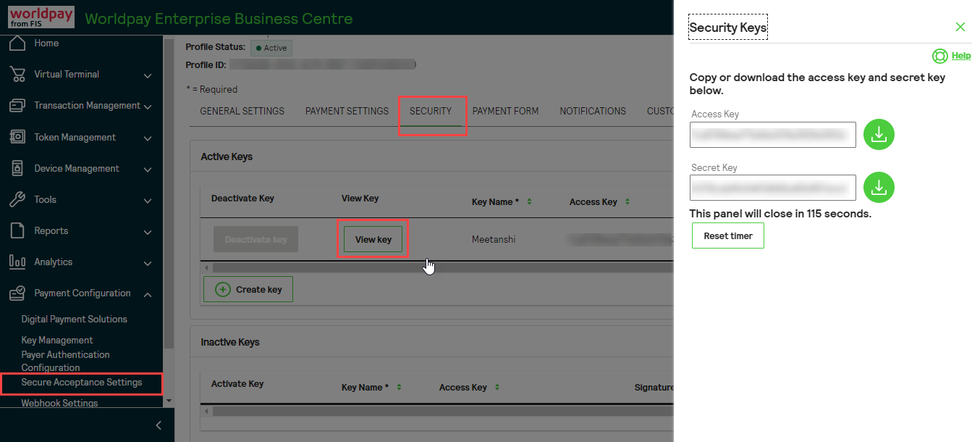Select Secure Acceptance Settings in the sidebar
Viewport: 980px width, 442px height.
pos(80,382)
